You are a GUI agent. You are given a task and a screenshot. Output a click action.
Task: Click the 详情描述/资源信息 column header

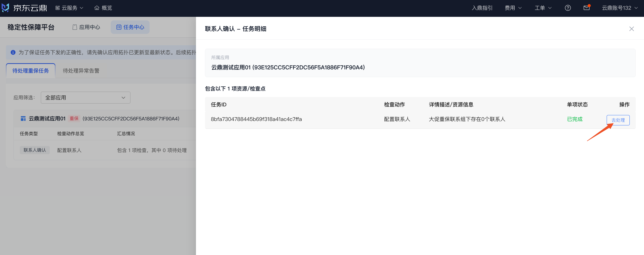click(x=451, y=105)
